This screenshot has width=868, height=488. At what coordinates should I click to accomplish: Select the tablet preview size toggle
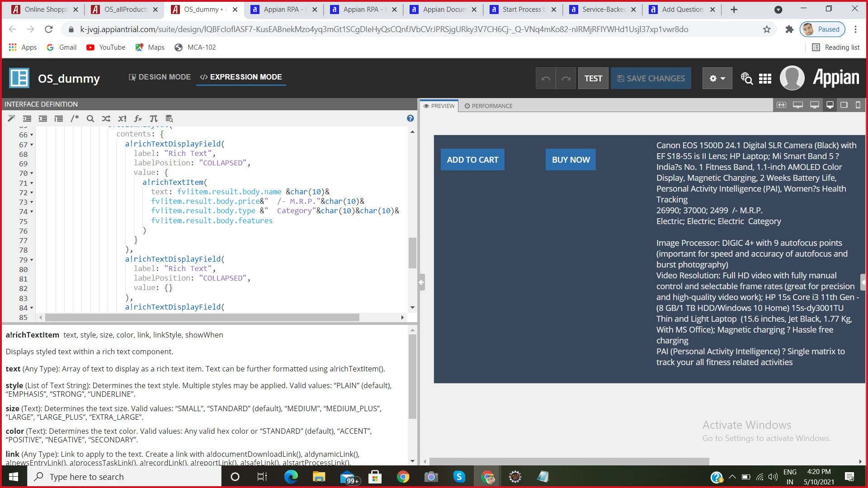pos(844,105)
